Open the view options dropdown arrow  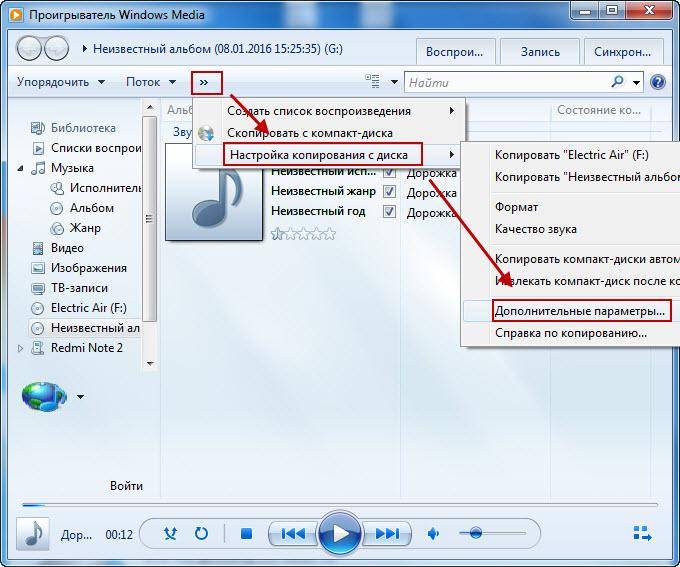394,82
